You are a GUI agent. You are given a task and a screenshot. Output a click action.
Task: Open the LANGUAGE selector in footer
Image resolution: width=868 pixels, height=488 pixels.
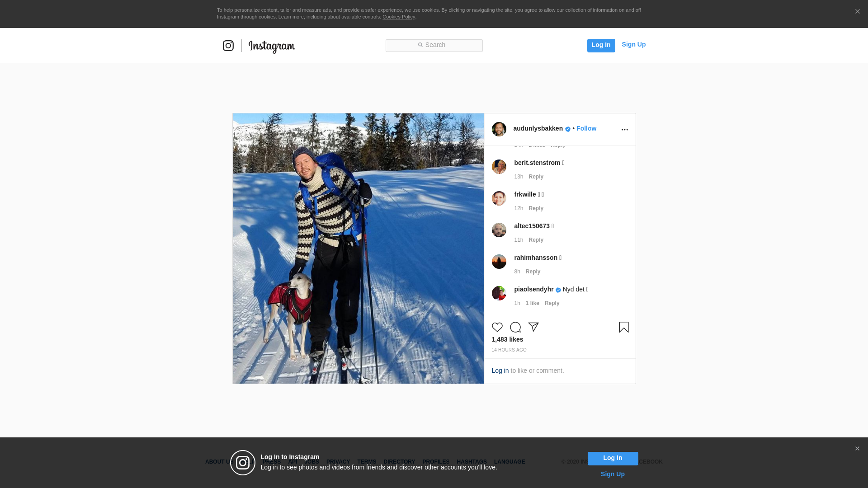509,462
